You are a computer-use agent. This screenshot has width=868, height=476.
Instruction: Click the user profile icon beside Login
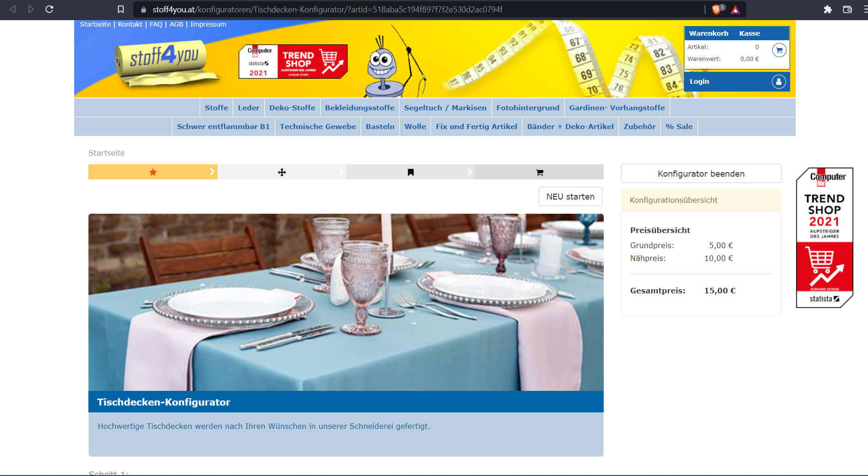point(778,81)
